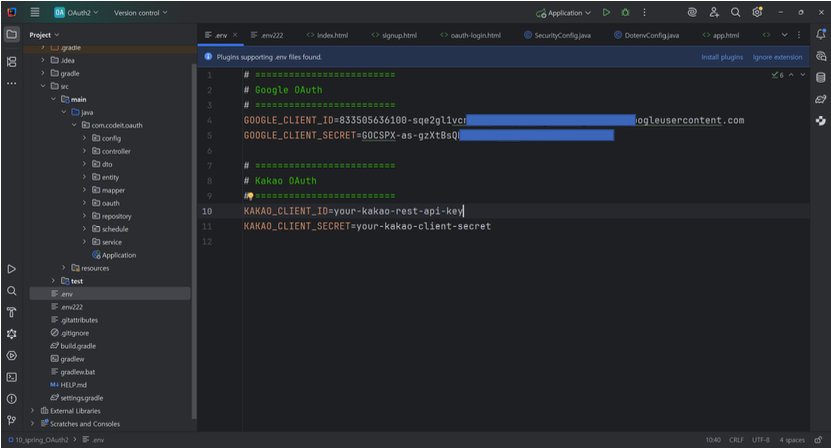831x448 pixels.
Task: Open the Project view options dropdown
Action: coord(44,35)
